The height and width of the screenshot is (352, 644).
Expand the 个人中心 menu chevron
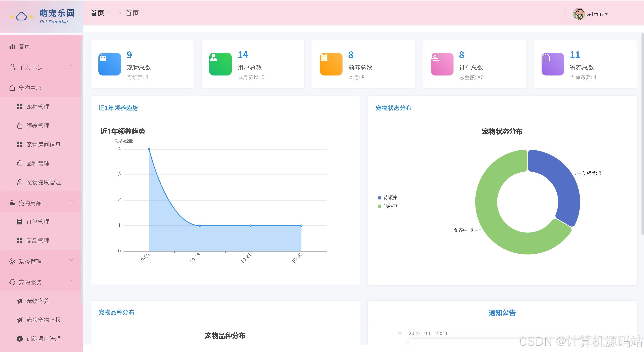(x=71, y=66)
